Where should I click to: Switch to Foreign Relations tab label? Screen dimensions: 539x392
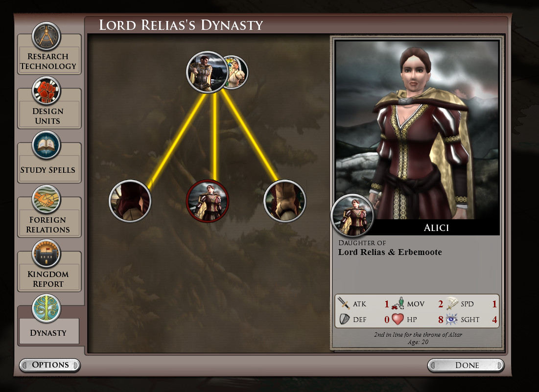48,225
